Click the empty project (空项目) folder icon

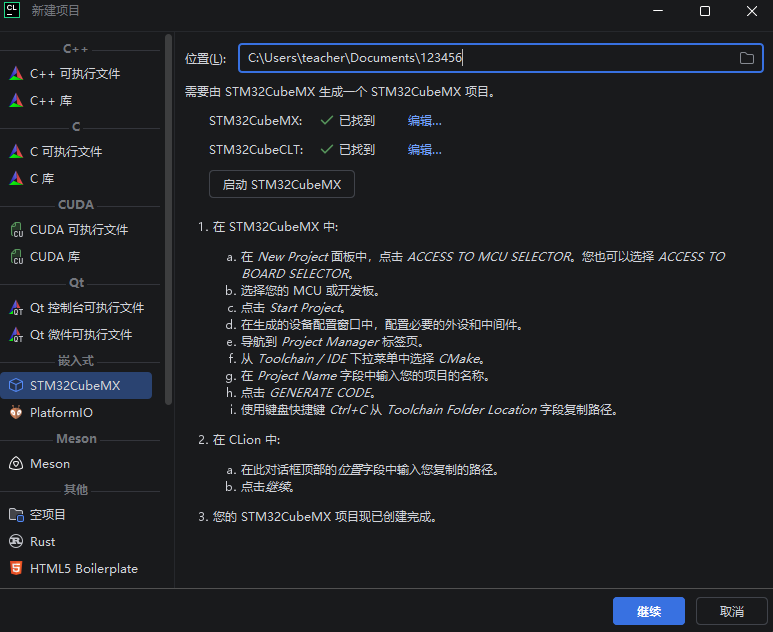[x=16, y=515]
